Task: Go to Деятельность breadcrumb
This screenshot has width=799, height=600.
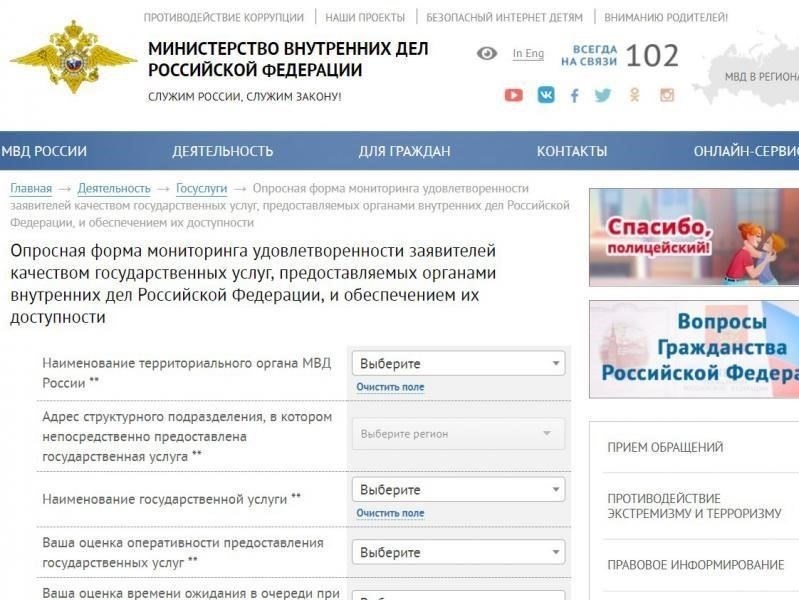Action: point(114,189)
